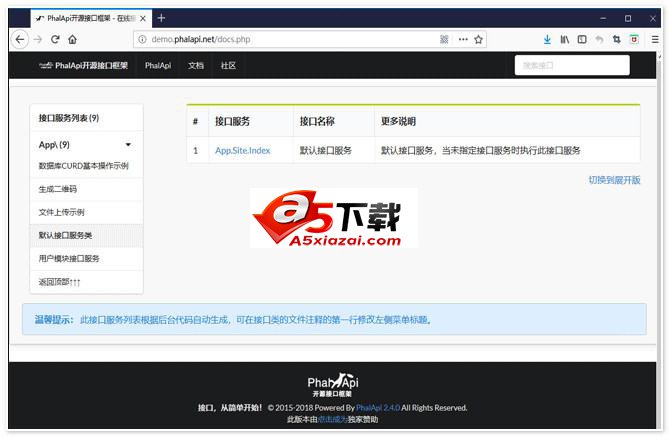This screenshot has height=437, width=669.
Task: Select 用户模块接口服务 sidebar item
Action: click(x=87, y=258)
